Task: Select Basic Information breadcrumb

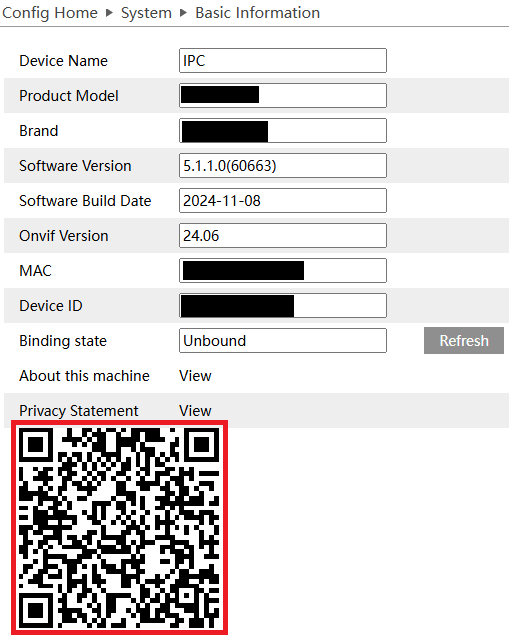Action: click(x=258, y=13)
